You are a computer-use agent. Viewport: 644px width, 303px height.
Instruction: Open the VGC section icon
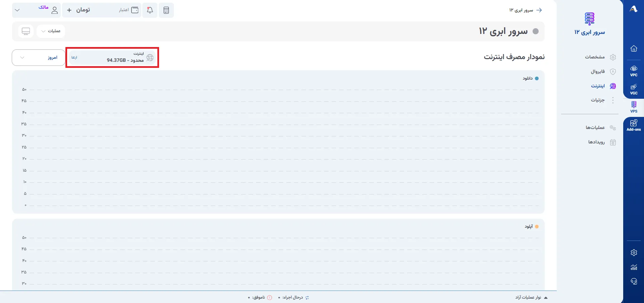pyautogui.click(x=634, y=89)
